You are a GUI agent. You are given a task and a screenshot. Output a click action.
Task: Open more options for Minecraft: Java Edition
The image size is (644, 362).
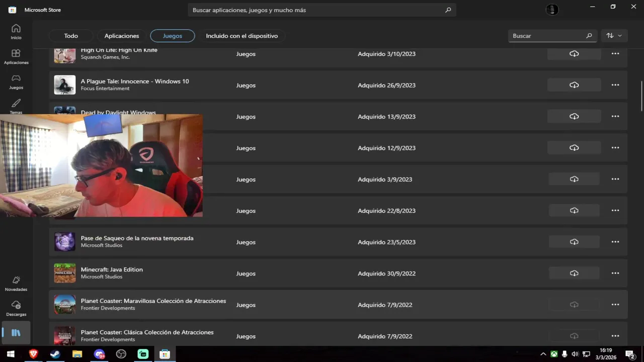pyautogui.click(x=615, y=273)
